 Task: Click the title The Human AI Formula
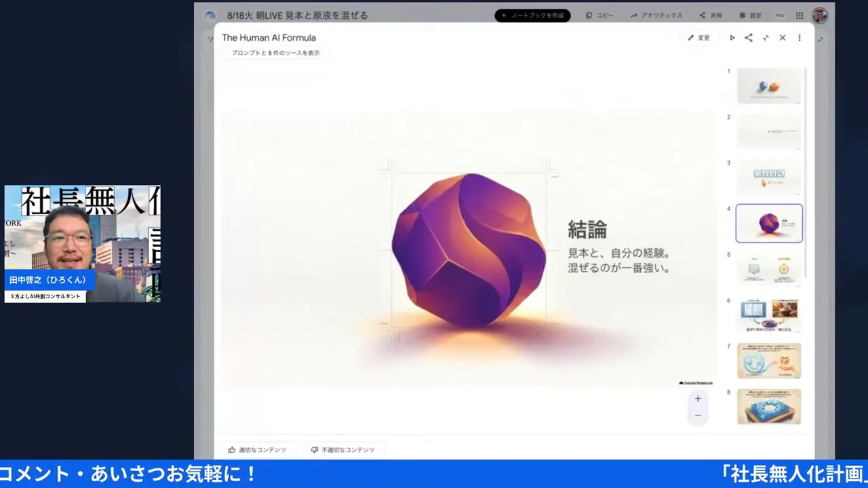click(269, 38)
